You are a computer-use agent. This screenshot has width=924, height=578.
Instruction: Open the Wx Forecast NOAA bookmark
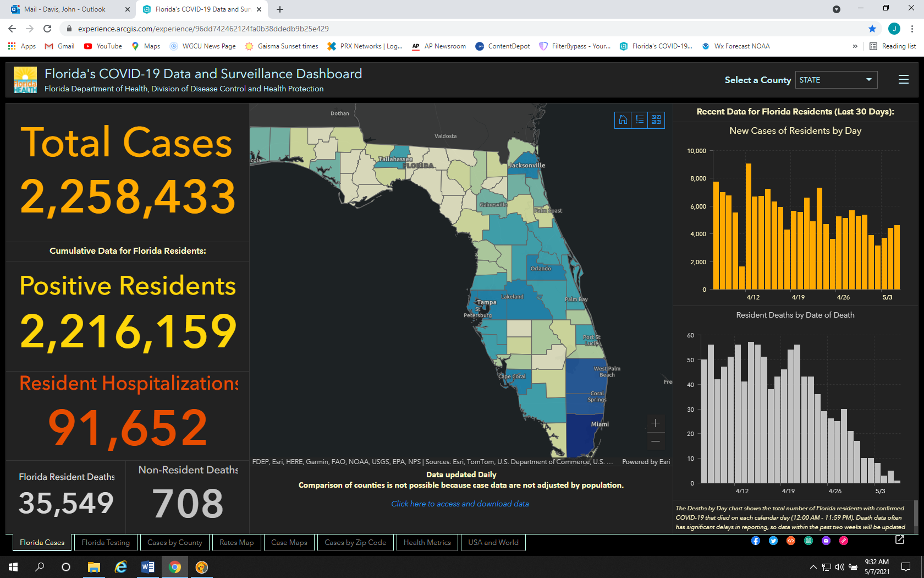736,46
